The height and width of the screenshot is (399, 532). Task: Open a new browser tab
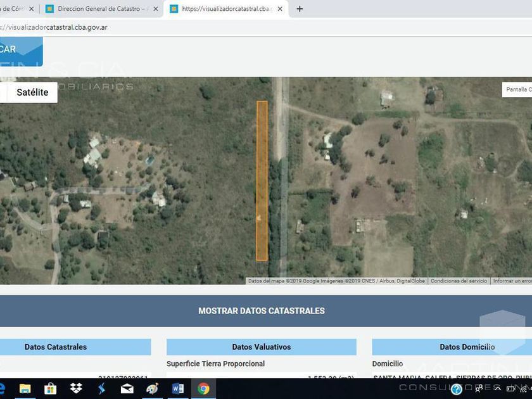(x=300, y=9)
